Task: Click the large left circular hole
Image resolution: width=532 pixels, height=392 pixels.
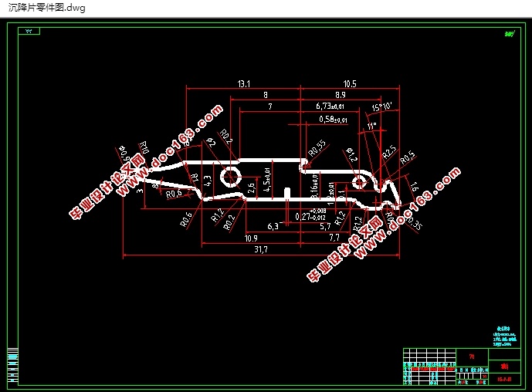Action: 230,177
